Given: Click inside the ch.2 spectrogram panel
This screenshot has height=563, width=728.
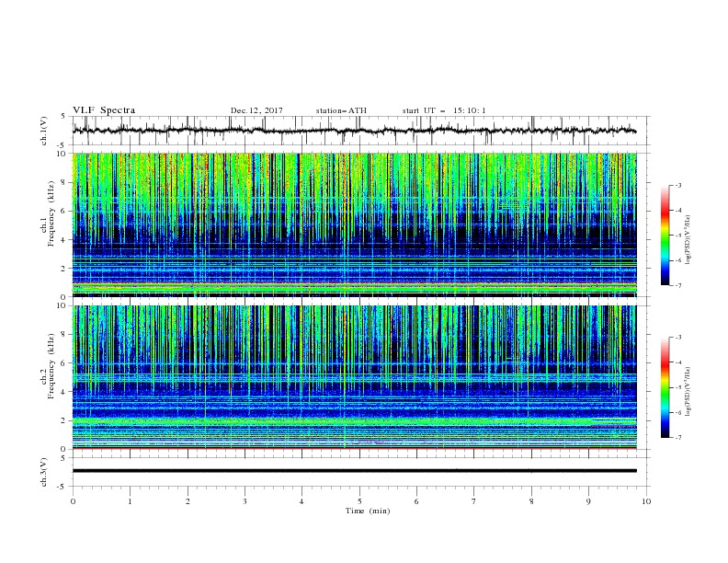Looking at the screenshot, I should (354, 377).
